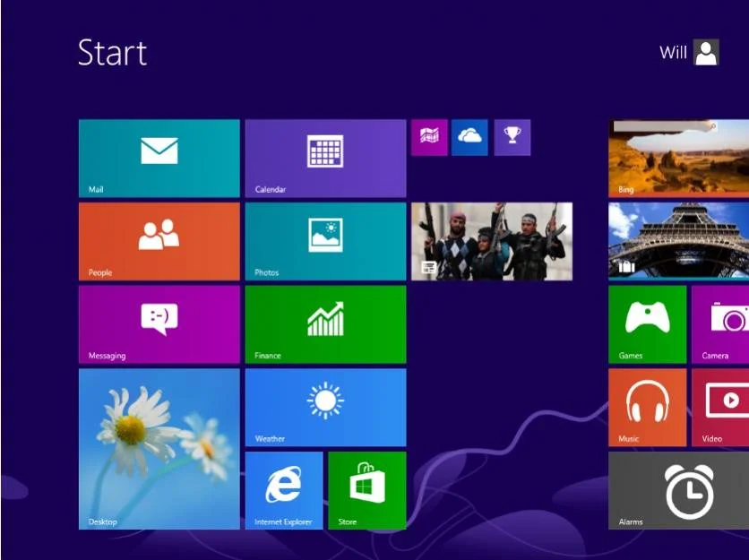The image size is (749, 560).
Task: Open the Travel tile with Eiffel Tower
Action: (x=679, y=241)
